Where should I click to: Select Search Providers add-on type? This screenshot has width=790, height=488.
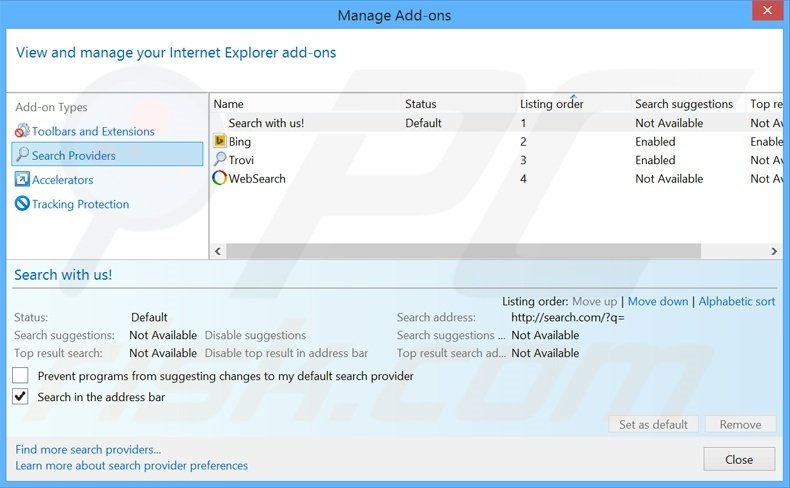[107, 155]
